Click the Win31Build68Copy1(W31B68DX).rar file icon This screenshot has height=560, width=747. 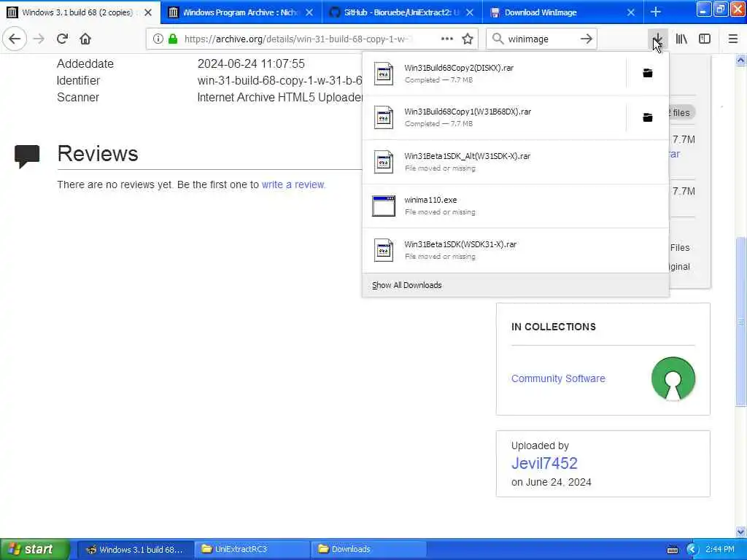click(384, 117)
